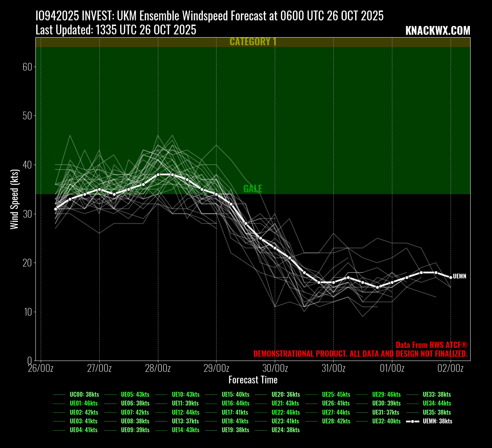Image resolution: width=492 pixels, height=448 pixels.
Task: Click the first UEMN mean data point
Action: 55,209
